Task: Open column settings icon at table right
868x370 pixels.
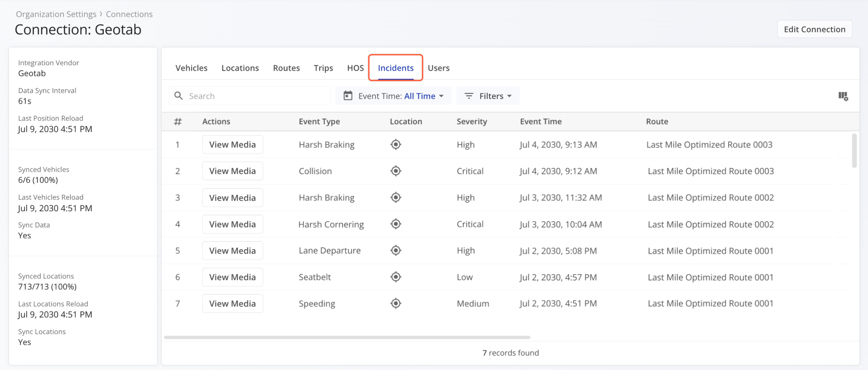Action: click(843, 96)
